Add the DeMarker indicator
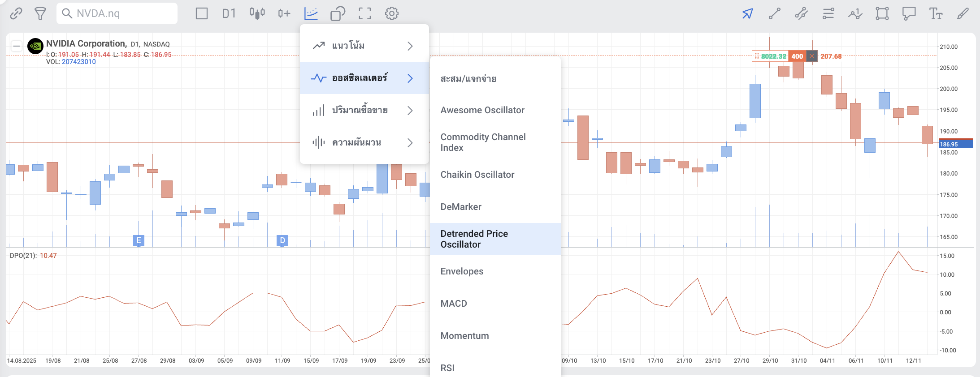 click(495, 207)
